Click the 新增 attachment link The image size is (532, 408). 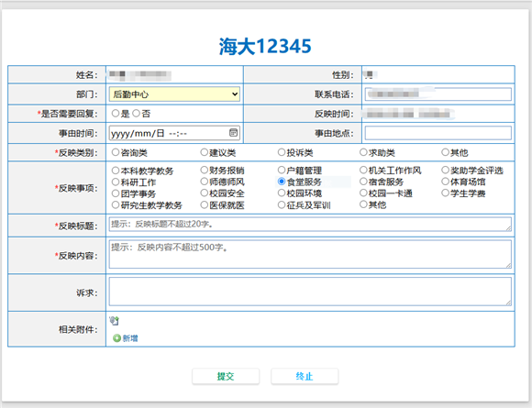[130, 338]
